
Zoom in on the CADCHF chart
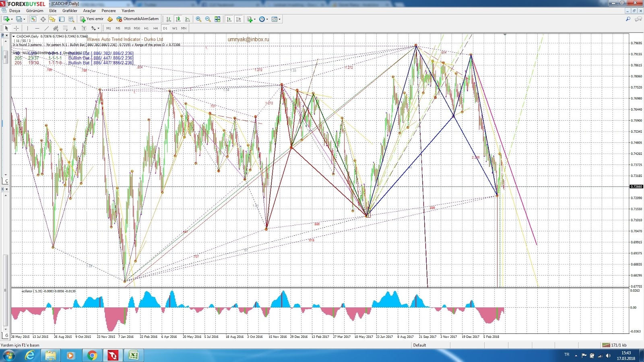tap(198, 19)
